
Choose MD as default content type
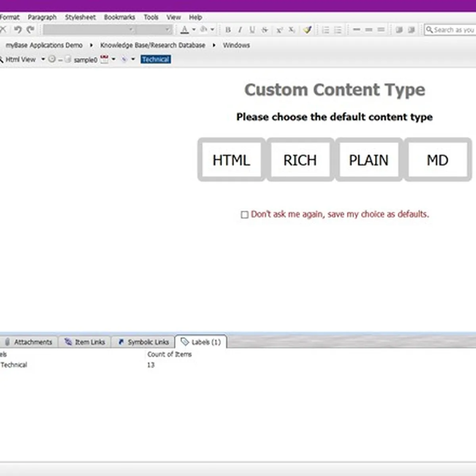tap(438, 160)
